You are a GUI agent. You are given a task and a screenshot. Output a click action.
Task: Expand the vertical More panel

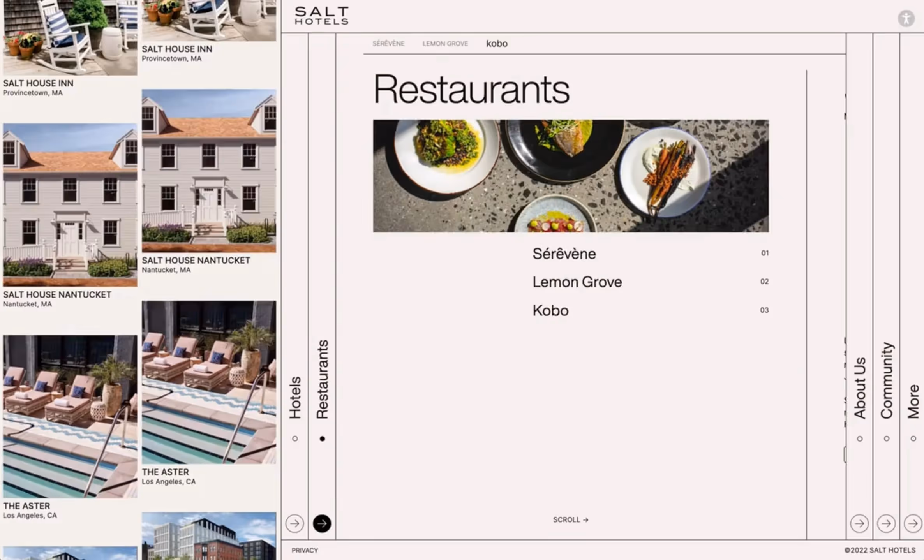[x=913, y=402]
